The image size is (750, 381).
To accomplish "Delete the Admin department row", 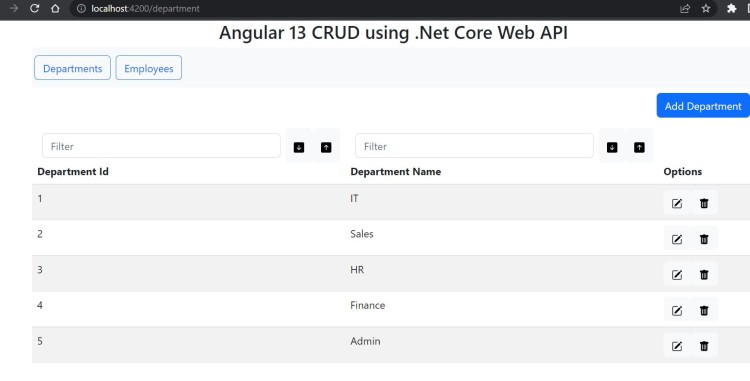I will (704, 346).
